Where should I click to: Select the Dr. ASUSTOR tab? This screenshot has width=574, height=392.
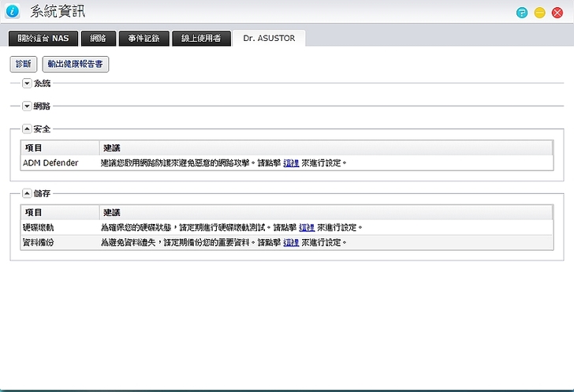pyautogui.click(x=269, y=38)
